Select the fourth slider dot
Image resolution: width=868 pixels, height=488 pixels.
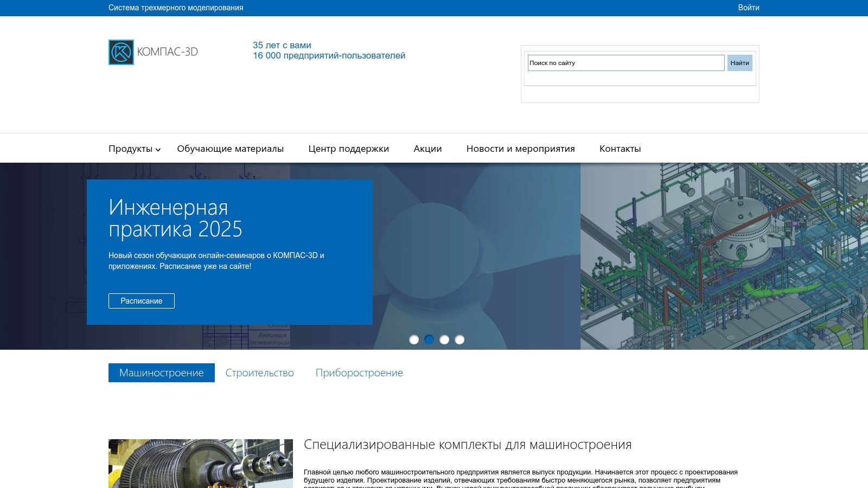point(459,339)
